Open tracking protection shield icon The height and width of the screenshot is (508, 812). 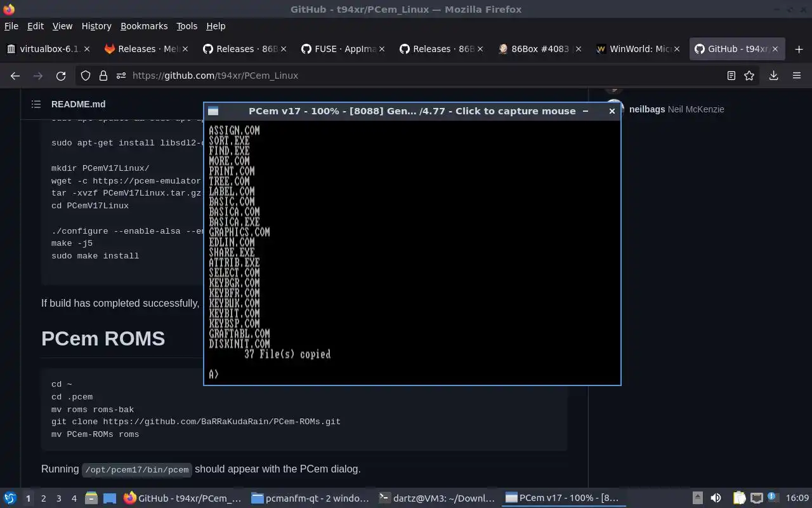click(86, 76)
